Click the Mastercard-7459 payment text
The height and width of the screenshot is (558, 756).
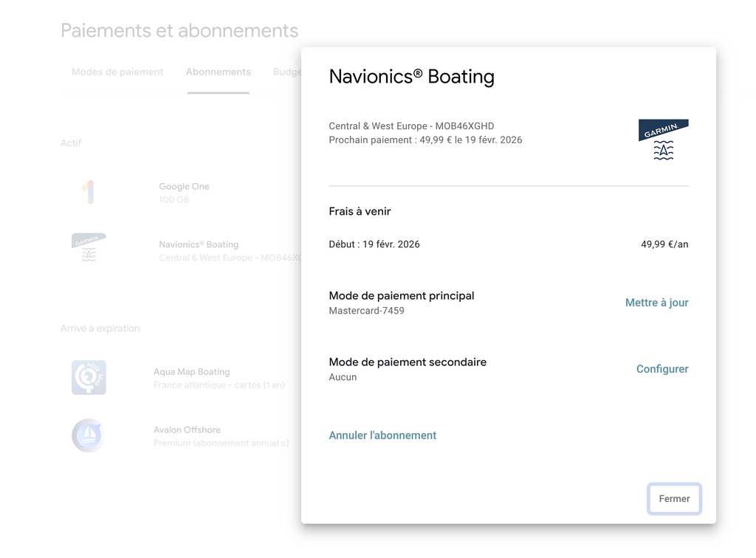[366, 311]
